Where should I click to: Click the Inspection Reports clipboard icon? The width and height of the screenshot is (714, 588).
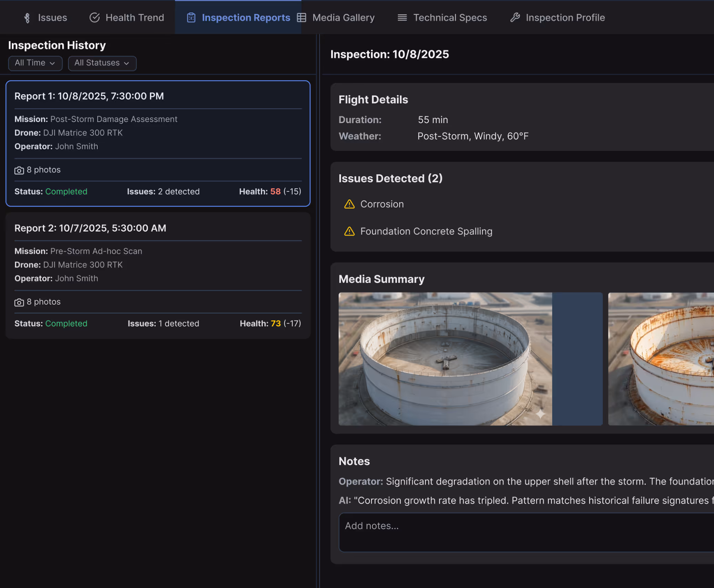(x=191, y=18)
